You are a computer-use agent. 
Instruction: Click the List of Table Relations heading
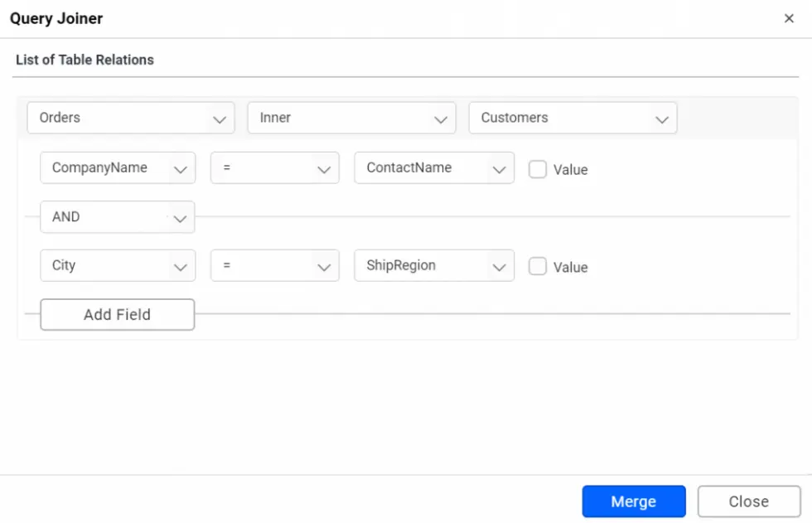[85, 60]
